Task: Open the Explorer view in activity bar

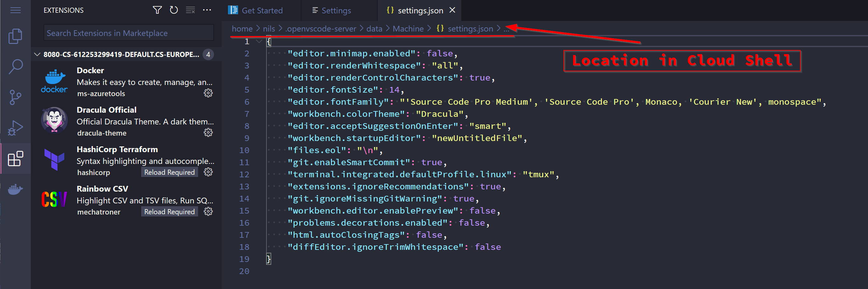Action: tap(16, 36)
